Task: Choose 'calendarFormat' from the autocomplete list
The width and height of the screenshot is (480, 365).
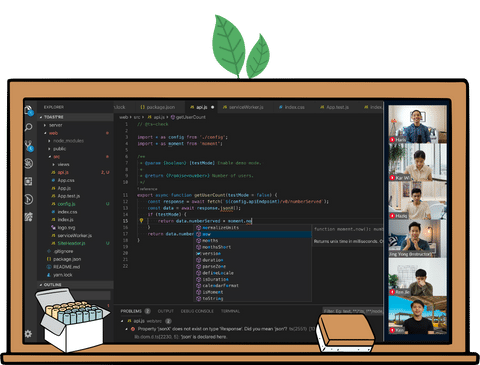Action: pyautogui.click(x=253, y=286)
